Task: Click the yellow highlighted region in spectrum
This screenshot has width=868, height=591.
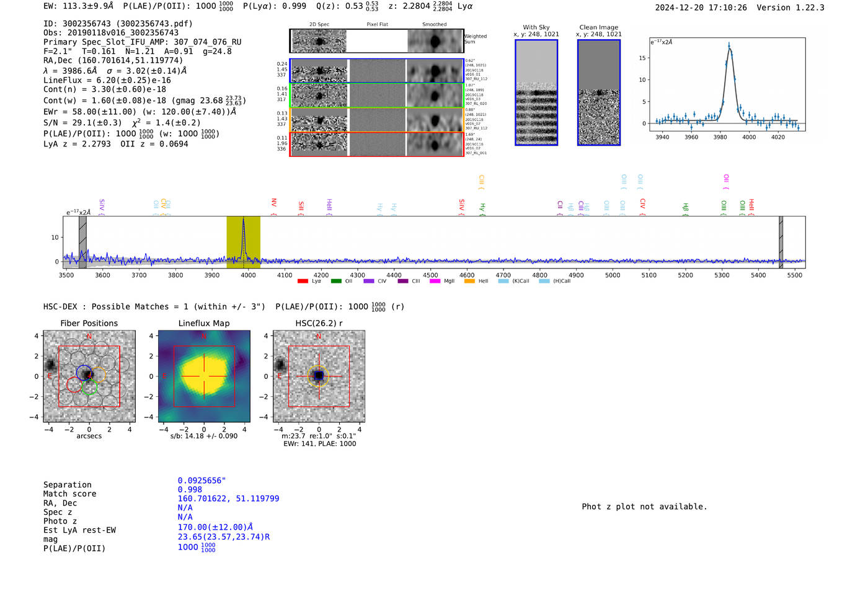Action: (x=243, y=242)
